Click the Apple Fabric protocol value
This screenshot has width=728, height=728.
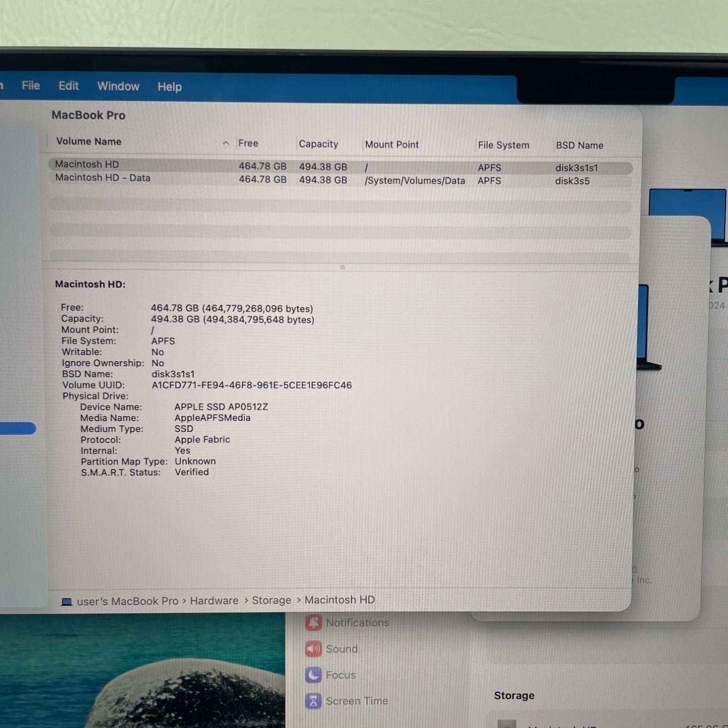coord(203,439)
